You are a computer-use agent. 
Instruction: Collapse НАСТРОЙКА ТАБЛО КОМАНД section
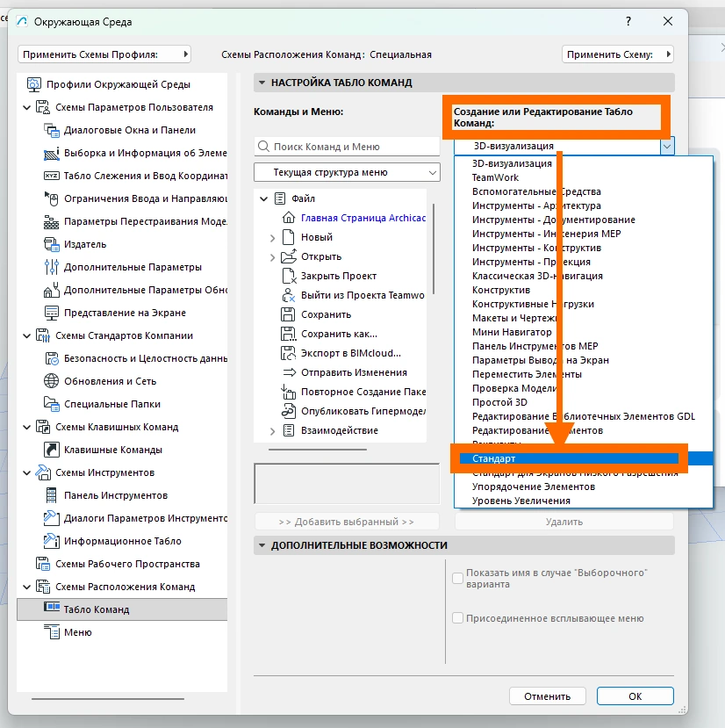[262, 83]
